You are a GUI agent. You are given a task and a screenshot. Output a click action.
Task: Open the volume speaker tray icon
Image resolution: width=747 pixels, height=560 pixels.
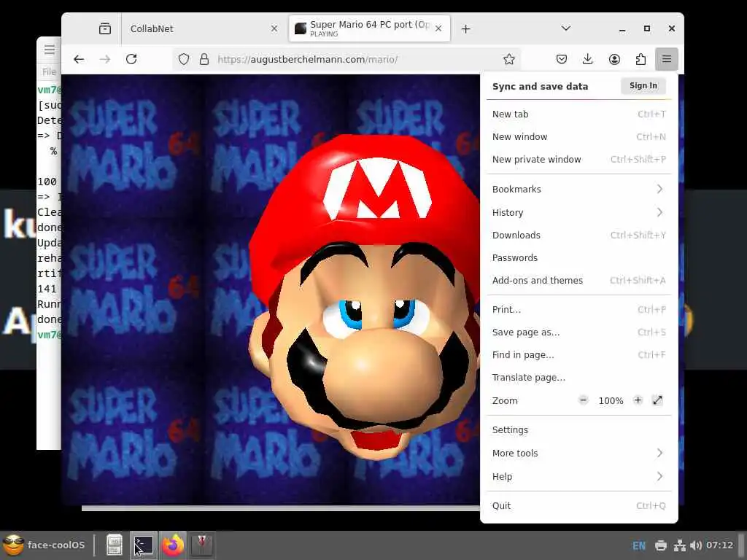[x=695, y=545]
